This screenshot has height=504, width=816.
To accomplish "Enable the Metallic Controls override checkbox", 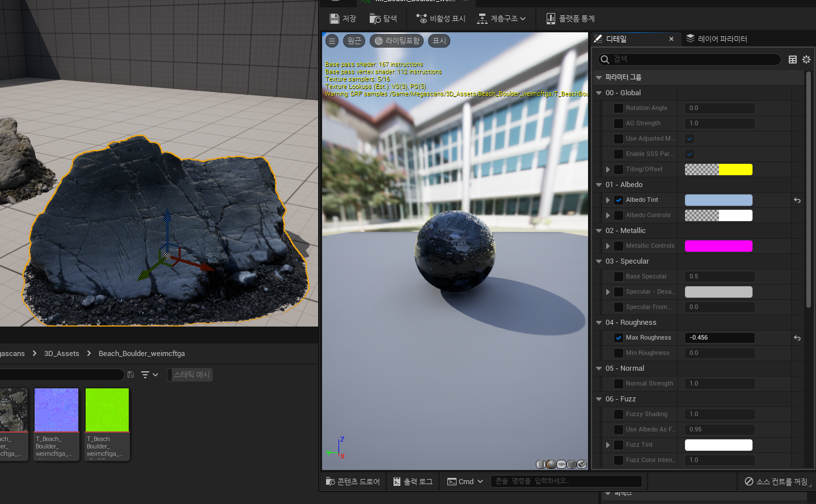I will click(x=619, y=246).
